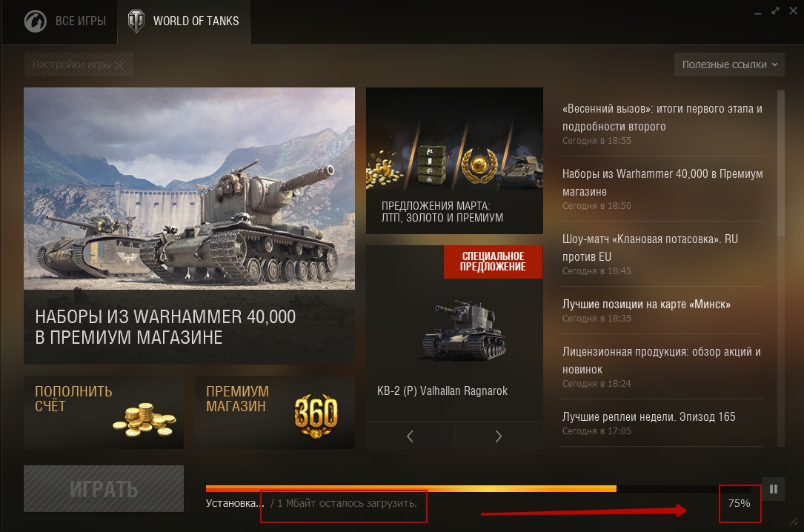Open Лучшие позиции на карте «Минск» news
The height and width of the screenshot is (532, 804).
point(662,310)
